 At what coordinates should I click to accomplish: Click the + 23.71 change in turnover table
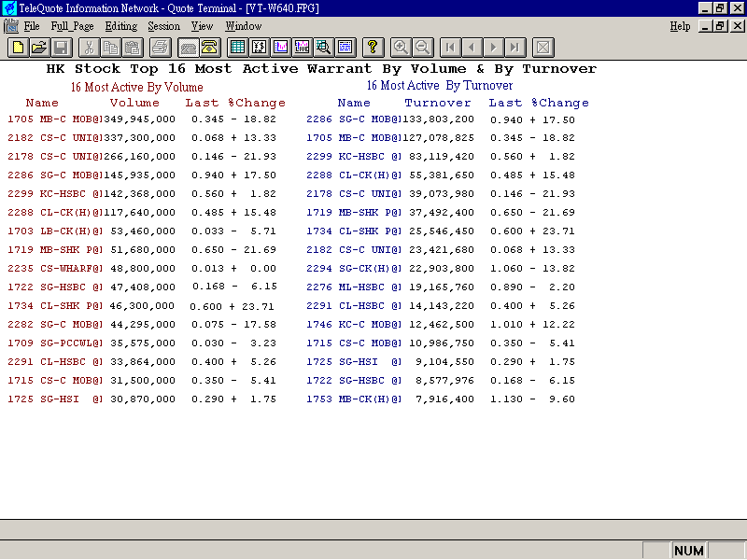tap(553, 231)
